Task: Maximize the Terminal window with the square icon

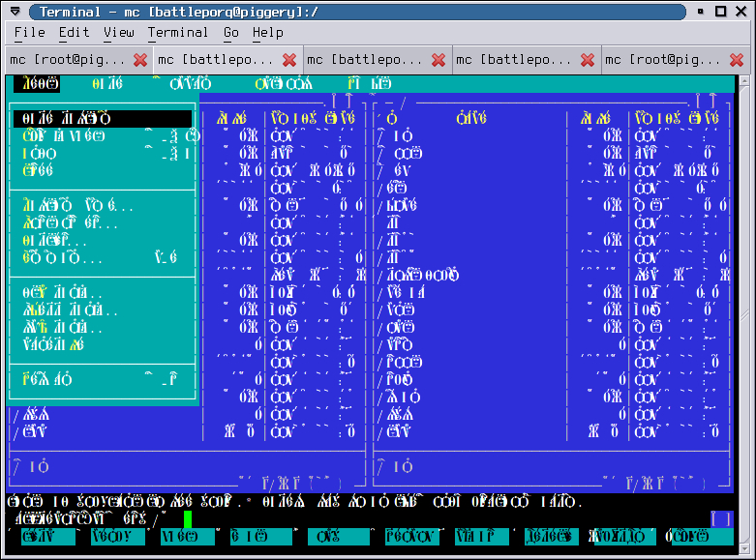Action: coord(720,11)
